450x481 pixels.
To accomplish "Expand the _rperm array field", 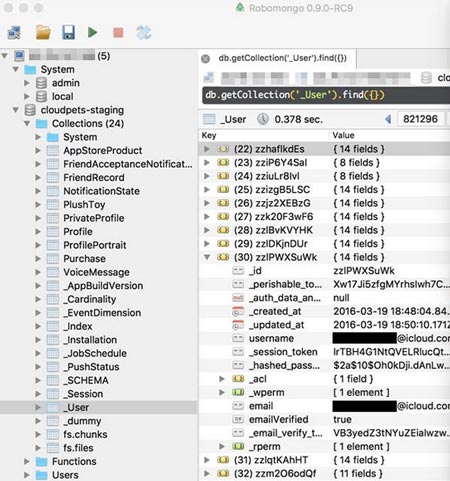I will (222, 446).
